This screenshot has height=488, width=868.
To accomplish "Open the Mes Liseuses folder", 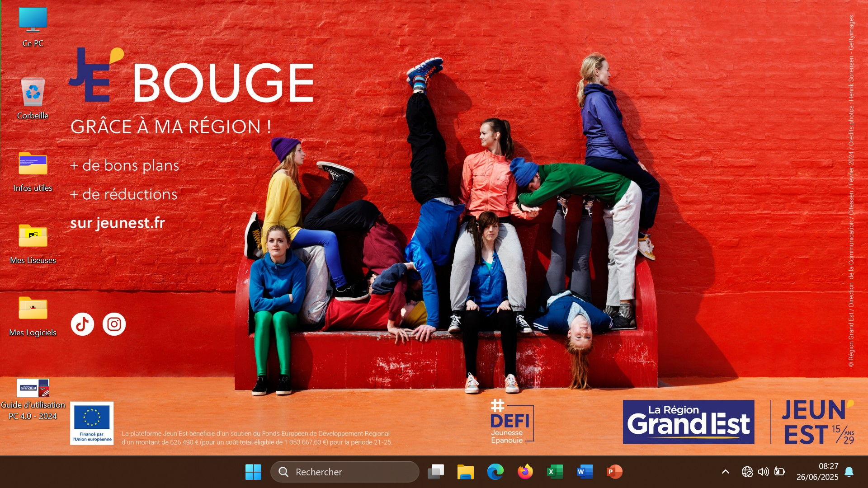I will (33, 236).
